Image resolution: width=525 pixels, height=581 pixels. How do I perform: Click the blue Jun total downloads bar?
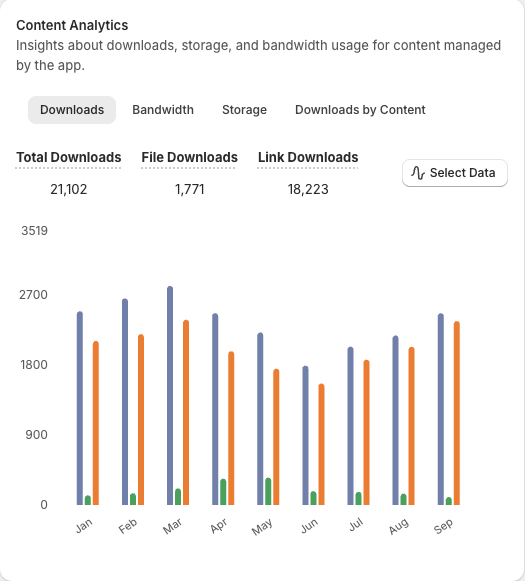[305, 435]
